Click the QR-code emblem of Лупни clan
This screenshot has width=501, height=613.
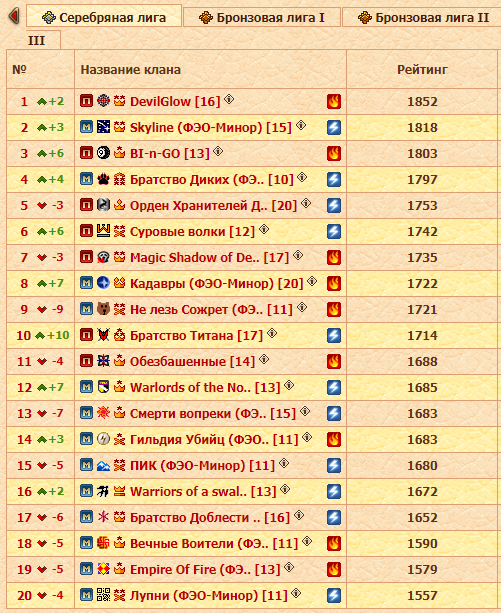tap(103, 595)
